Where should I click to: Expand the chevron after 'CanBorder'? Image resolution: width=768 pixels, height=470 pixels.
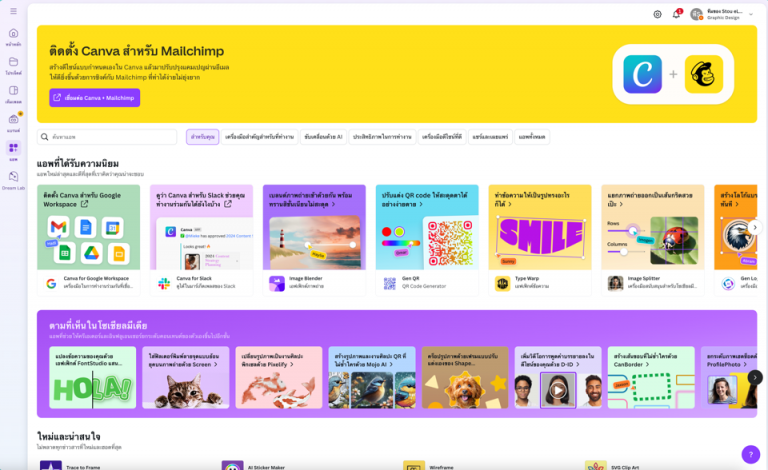click(647, 364)
